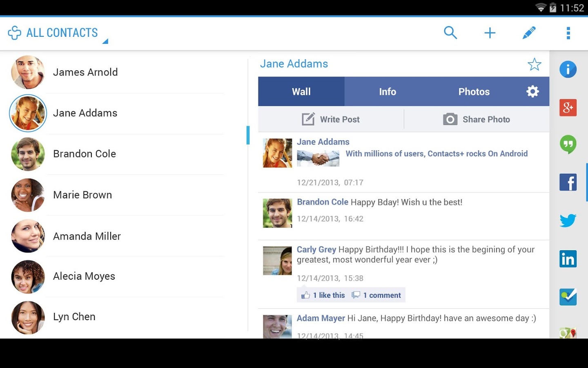This screenshot has width=588, height=368.
Task: Tap the compose pencil icon
Action: coord(529,33)
